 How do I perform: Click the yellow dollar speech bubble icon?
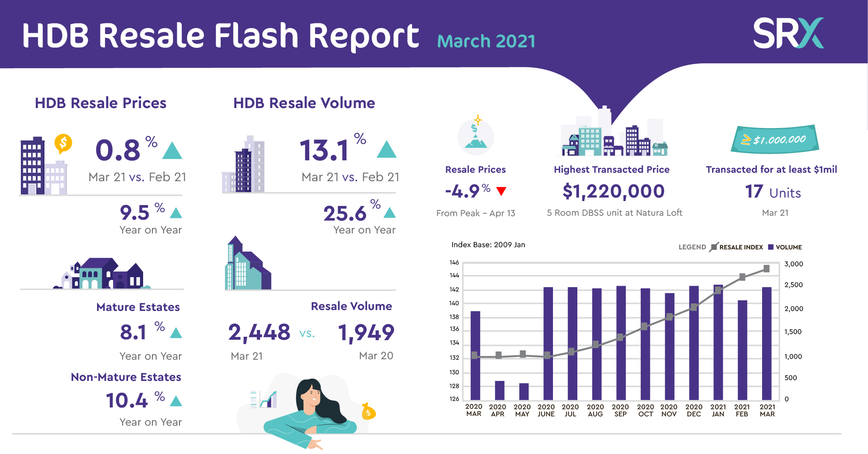click(63, 143)
